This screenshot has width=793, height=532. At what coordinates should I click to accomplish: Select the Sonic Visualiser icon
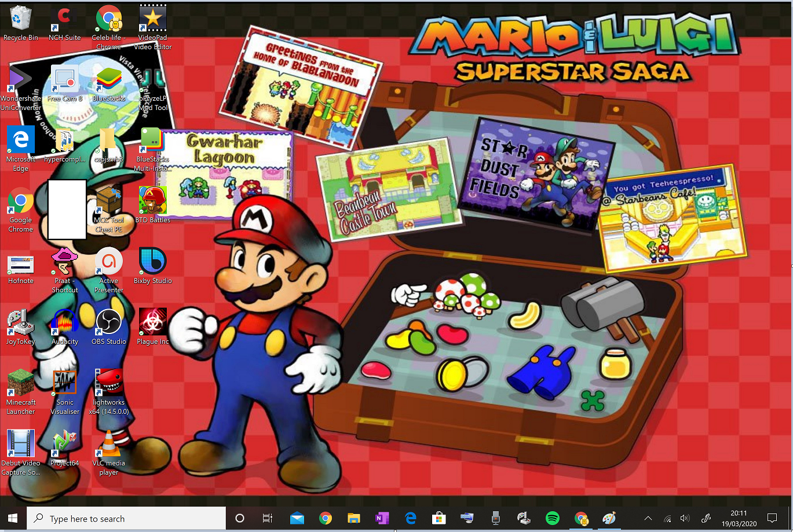coord(65,392)
